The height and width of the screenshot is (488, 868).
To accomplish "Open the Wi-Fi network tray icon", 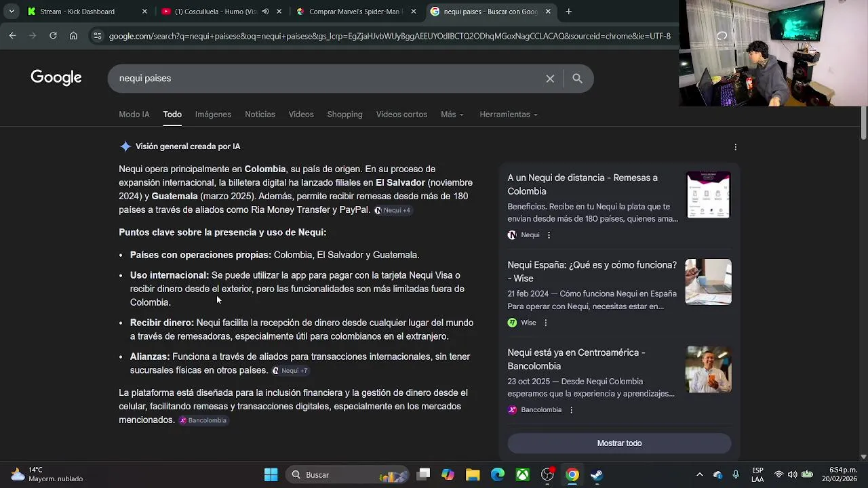I will coord(778,475).
